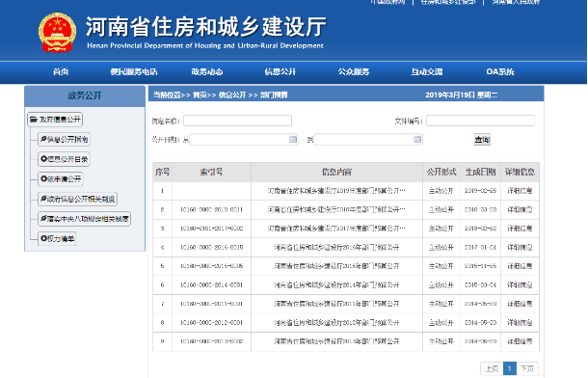Click 信息公开 in the breadcrumb path
The width and height of the screenshot is (588, 378).
232,95
